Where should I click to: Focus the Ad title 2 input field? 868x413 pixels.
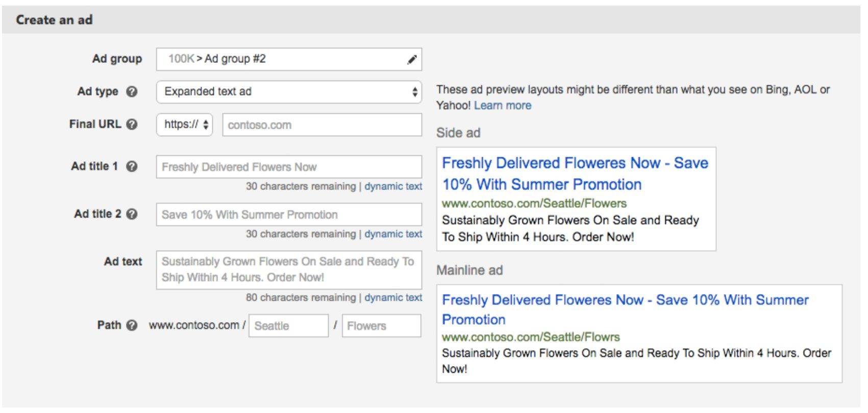coord(289,214)
